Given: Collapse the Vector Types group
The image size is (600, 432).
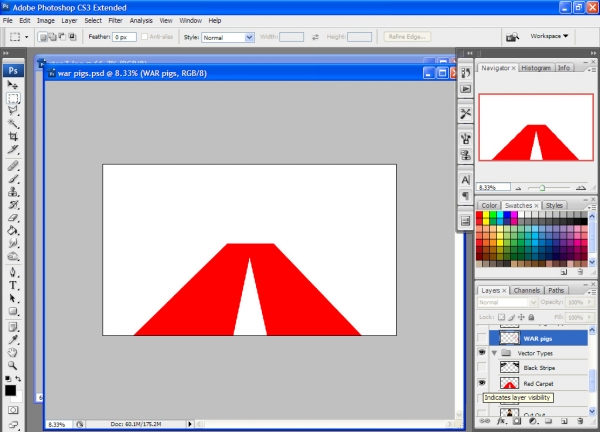Looking at the screenshot, I should (494, 353).
